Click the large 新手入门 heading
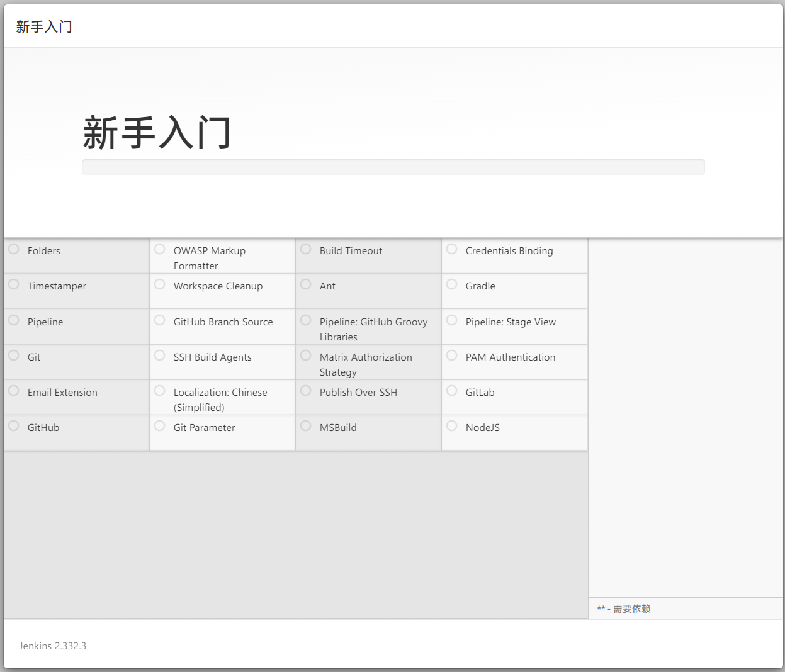Screen dimensions: 785x672 157,132
